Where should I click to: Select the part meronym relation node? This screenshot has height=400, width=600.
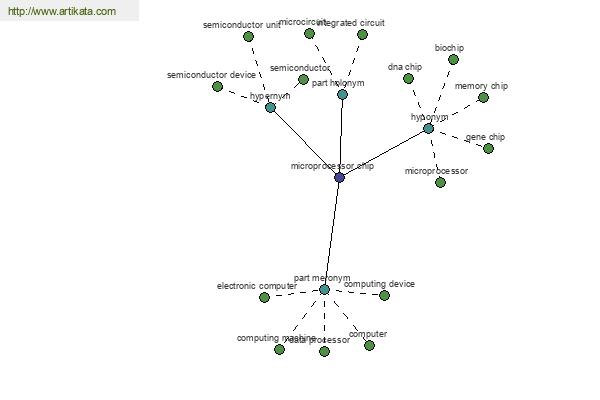click(324, 290)
